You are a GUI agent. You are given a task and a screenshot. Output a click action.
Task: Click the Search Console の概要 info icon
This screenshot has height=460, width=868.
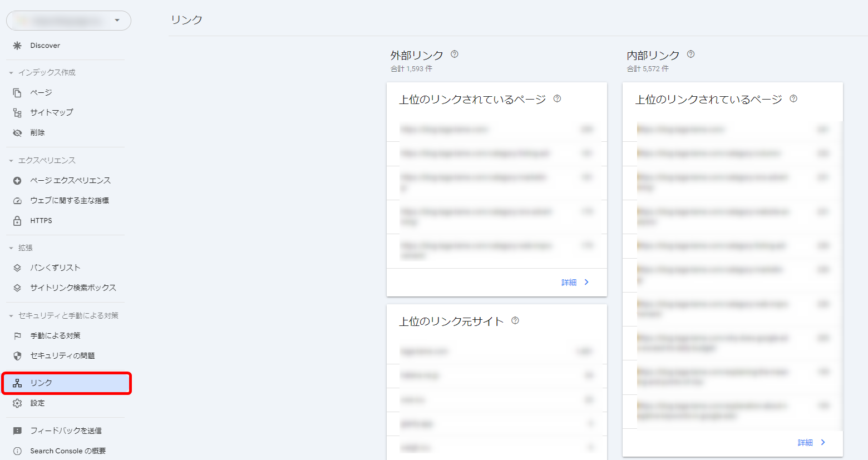(x=17, y=451)
